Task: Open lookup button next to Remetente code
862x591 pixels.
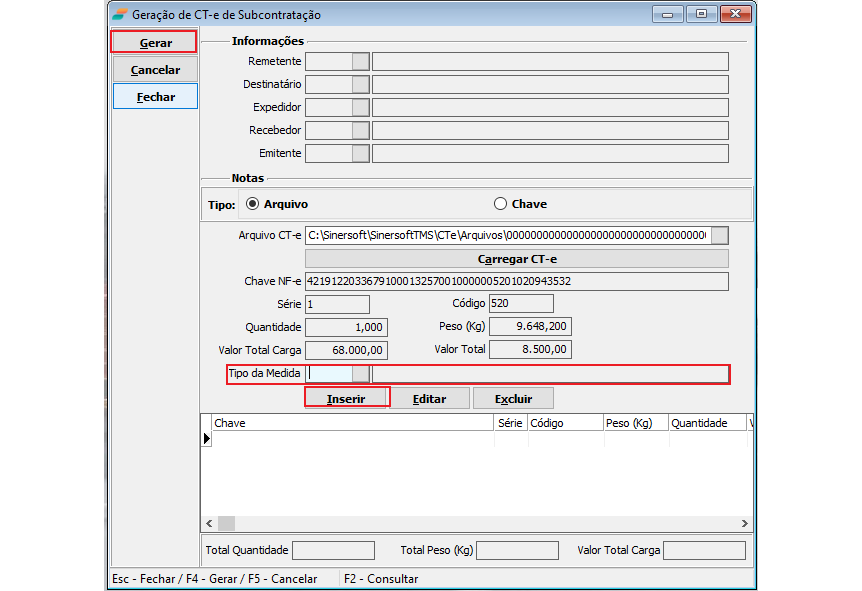Action: (360, 62)
